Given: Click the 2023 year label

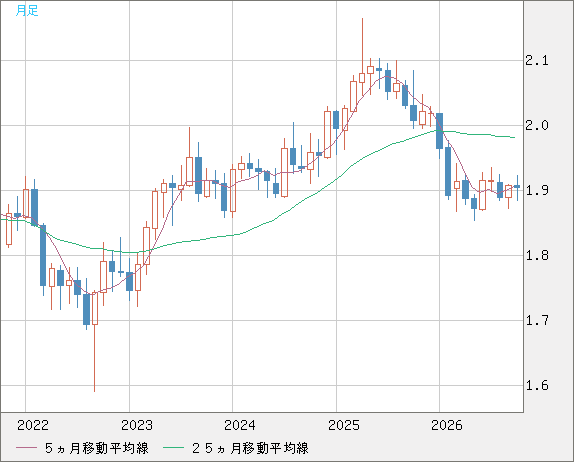Looking at the screenshot, I should point(137,425).
